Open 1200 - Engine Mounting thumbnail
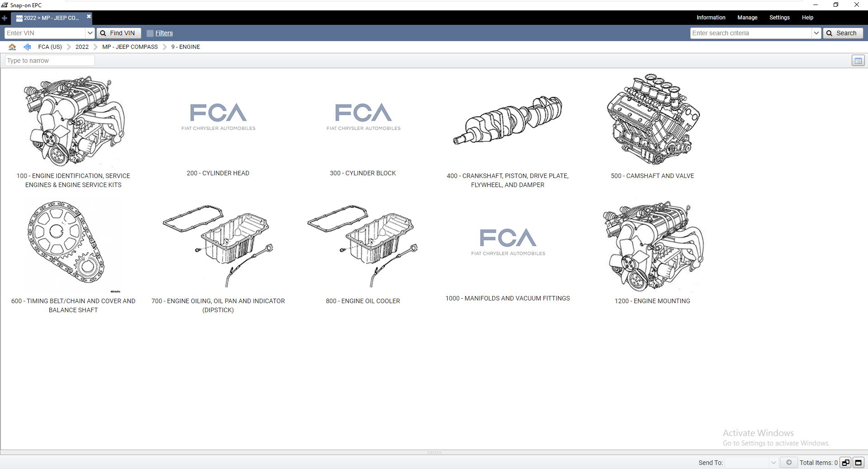 pyautogui.click(x=653, y=246)
